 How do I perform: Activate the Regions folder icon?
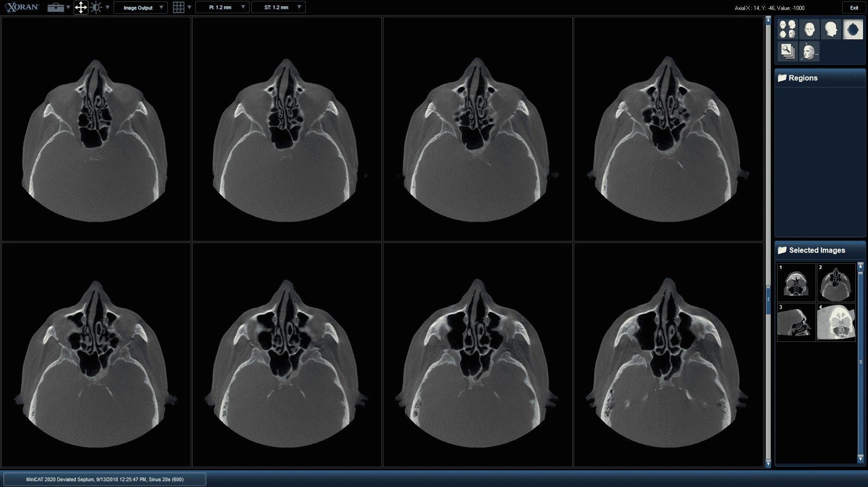[782, 77]
